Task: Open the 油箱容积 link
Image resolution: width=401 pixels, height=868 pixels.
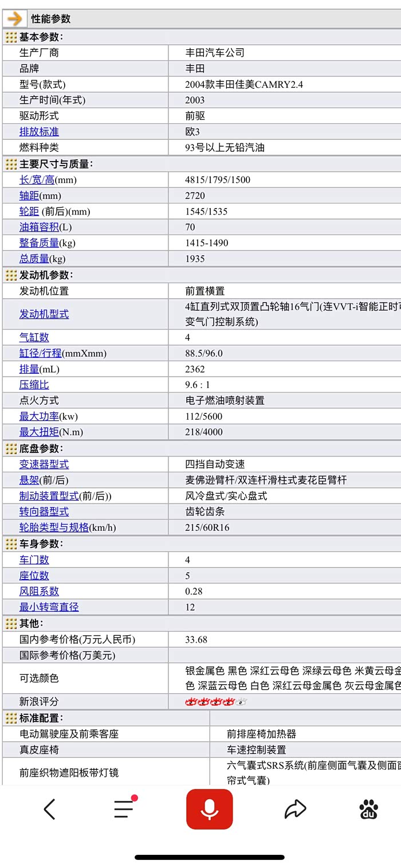Action: click(39, 227)
